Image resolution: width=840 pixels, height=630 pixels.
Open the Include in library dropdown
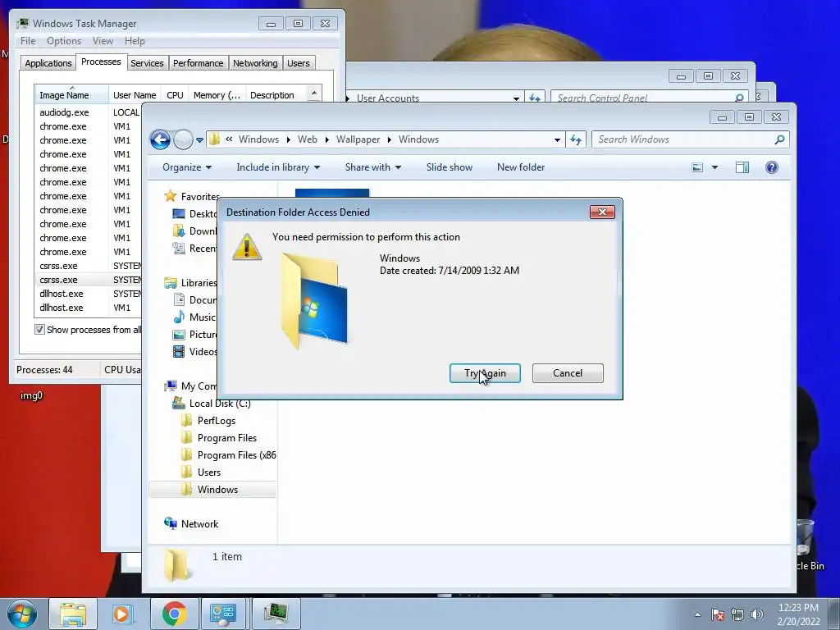click(278, 167)
